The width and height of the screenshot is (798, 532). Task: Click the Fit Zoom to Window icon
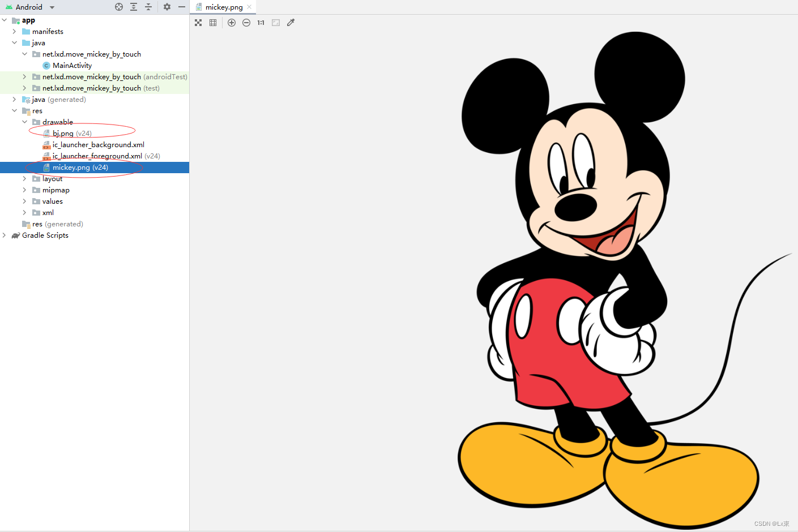point(276,23)
